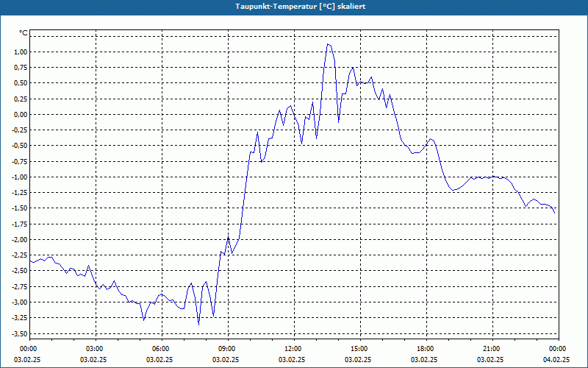This screenshot has height=368, width=588.
Task: Select the '-1,00' y-axis tick label
Action: (20, 177)
